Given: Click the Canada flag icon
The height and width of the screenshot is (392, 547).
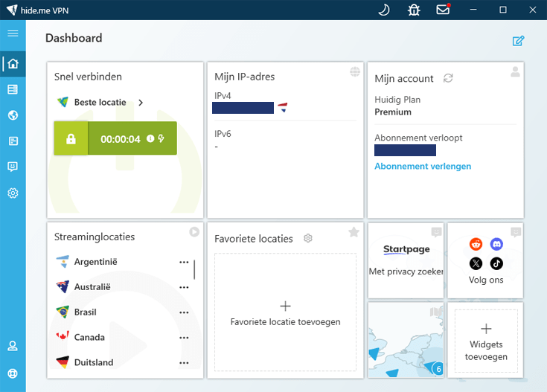Looking at the screenshot, I should [63, 337].
